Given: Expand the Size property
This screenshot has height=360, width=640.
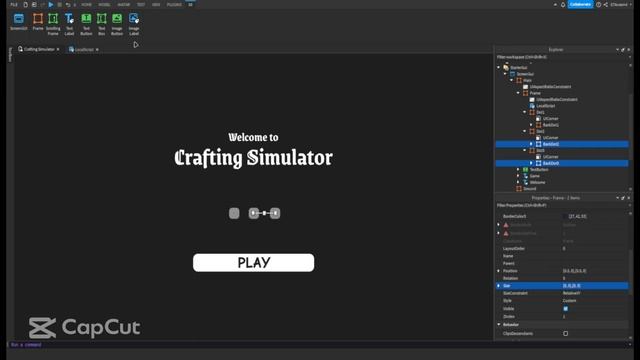Looking at the screenshot, I should (499, 286).
